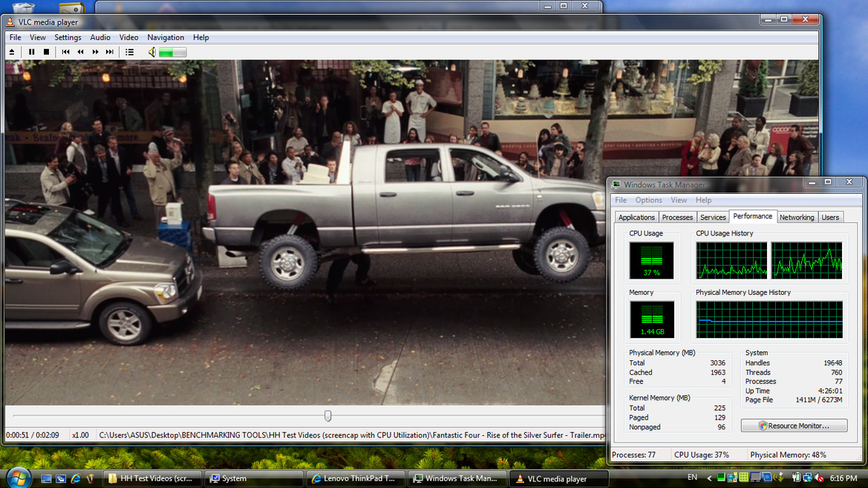868x488 pixels.
Task: Skip to next track in VLC
Action: click(x=110, y=52)
